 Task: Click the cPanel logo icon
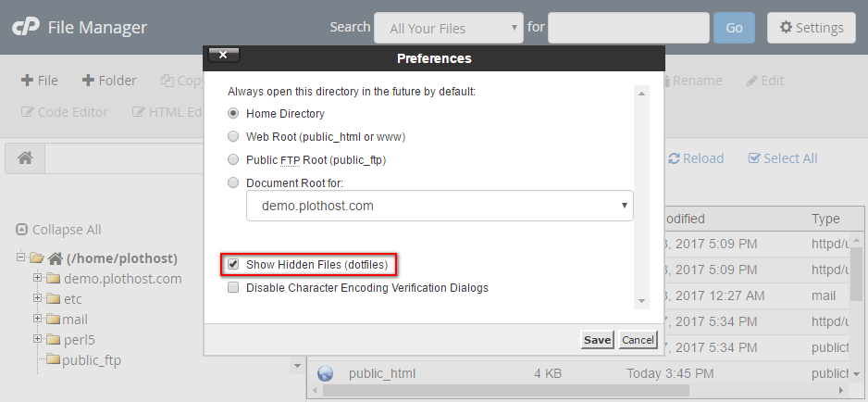coord(25,27)
